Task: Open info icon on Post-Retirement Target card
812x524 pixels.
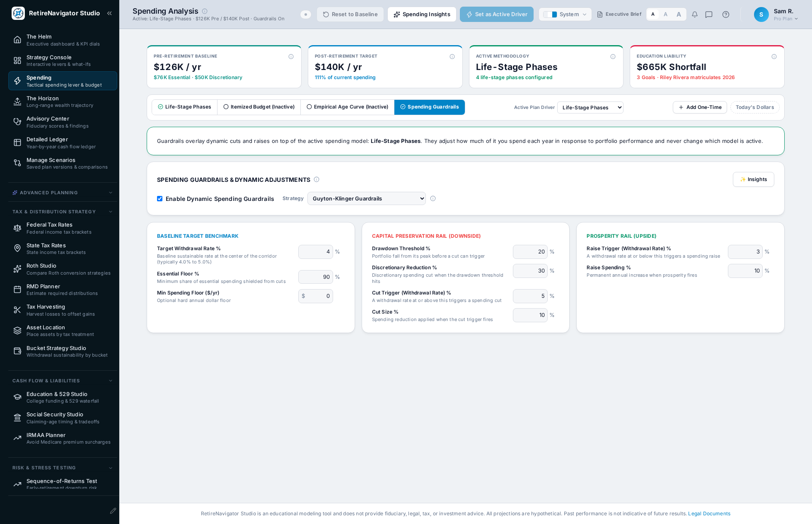Action: [x=452, y=57]
